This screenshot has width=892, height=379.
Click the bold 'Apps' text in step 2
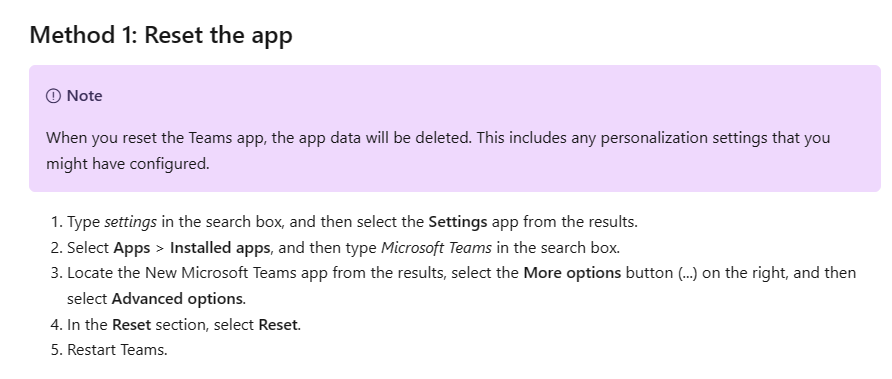(131, 248)
